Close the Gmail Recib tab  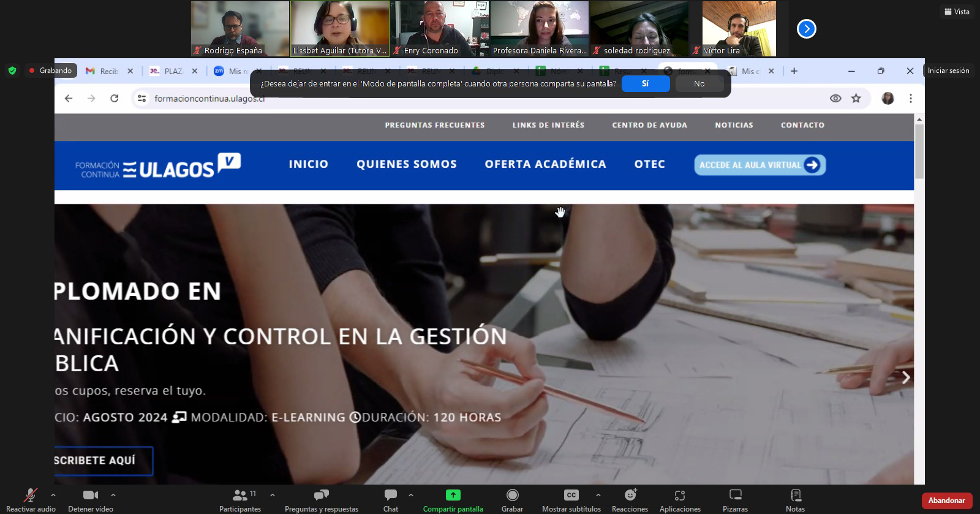pyautogui.click(x=130, y=71)
